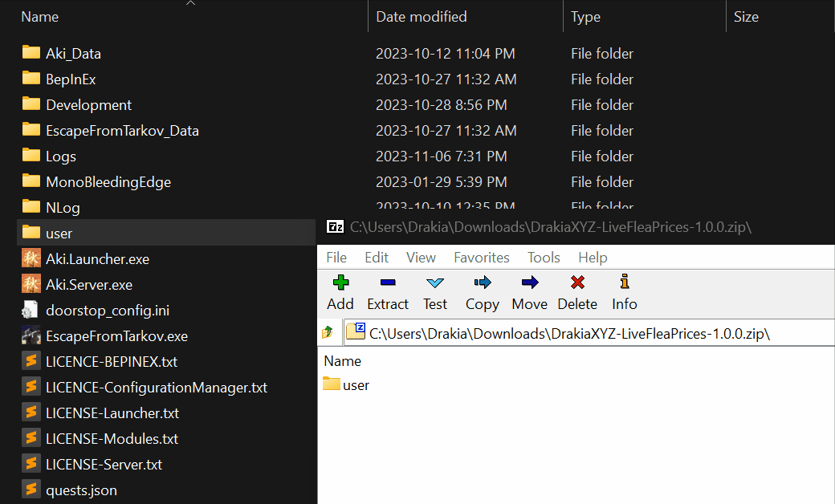Click the zip archive icon in address bar

coord(355,331)
